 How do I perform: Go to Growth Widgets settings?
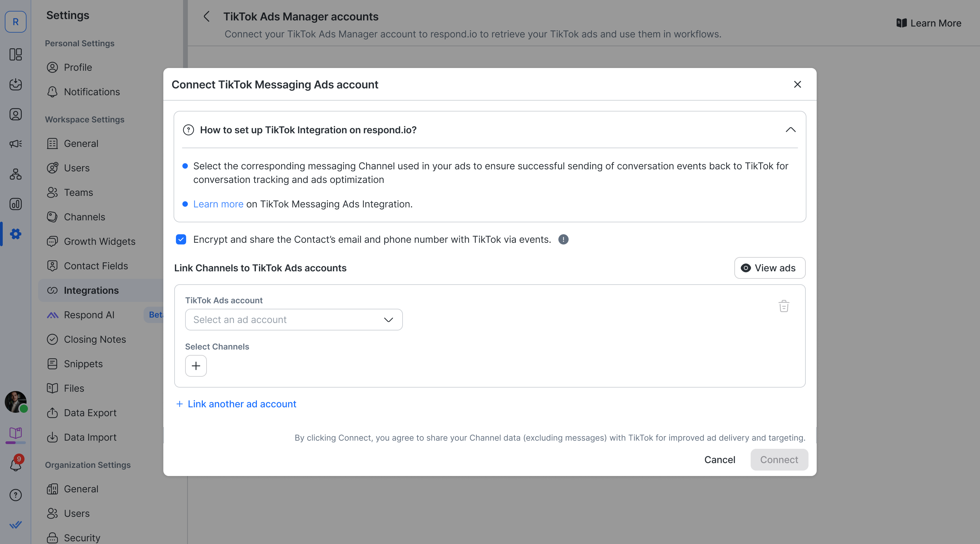[99, 241]
